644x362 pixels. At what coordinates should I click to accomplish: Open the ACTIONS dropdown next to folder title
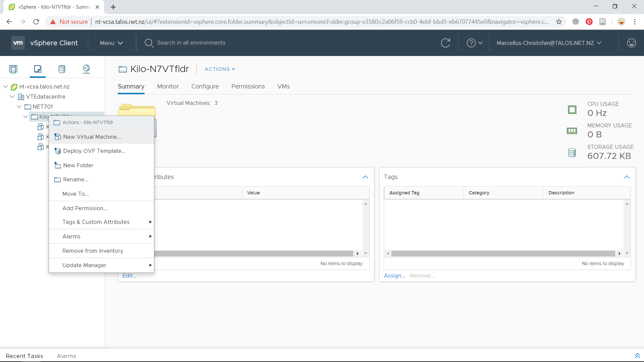220,69
